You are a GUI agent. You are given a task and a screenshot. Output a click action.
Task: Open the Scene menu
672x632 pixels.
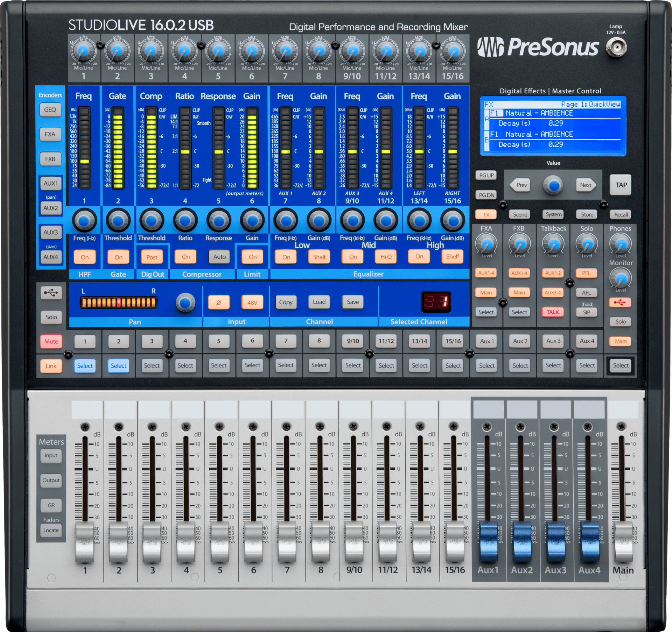(519, 214)
